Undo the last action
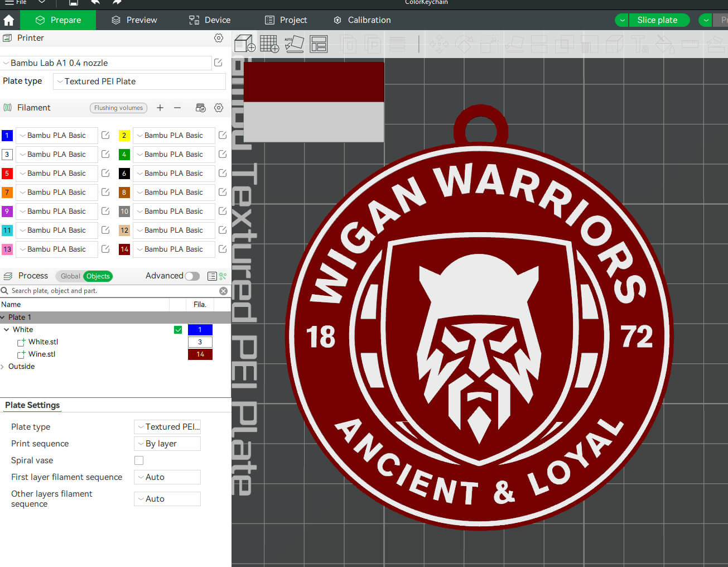The image size is (728, 567). coord(95,3)
